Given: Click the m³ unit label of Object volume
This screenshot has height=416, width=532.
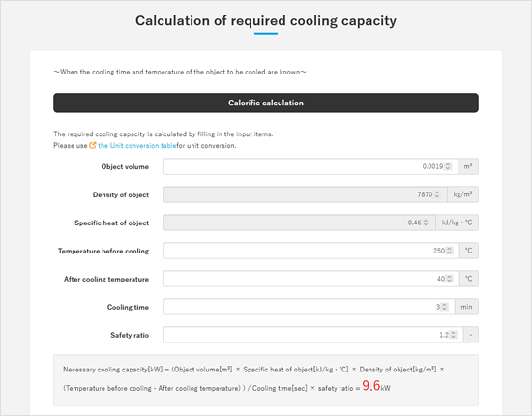Looking at the screenshot, I should pyautogui.click(x=468, y=166).
